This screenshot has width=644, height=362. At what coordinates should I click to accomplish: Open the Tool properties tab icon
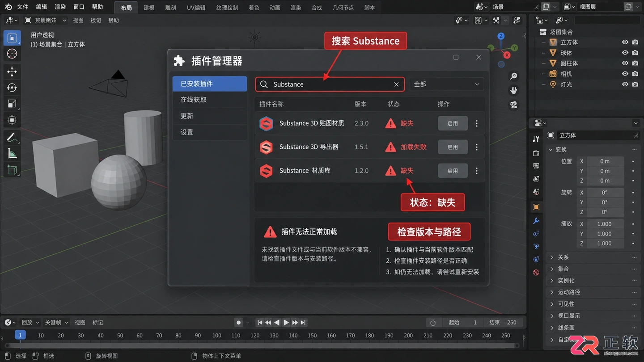point(536,139)
